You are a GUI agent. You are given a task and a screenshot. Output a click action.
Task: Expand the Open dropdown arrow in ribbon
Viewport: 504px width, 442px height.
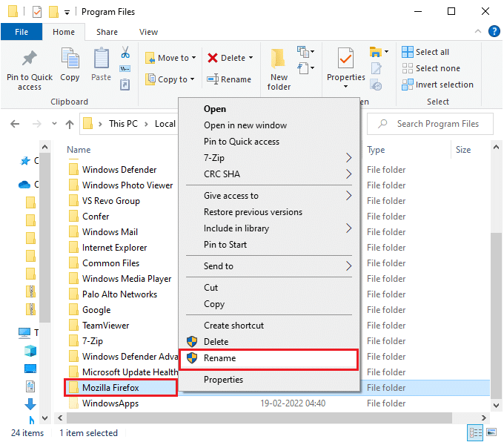click(x=345, y=87)
